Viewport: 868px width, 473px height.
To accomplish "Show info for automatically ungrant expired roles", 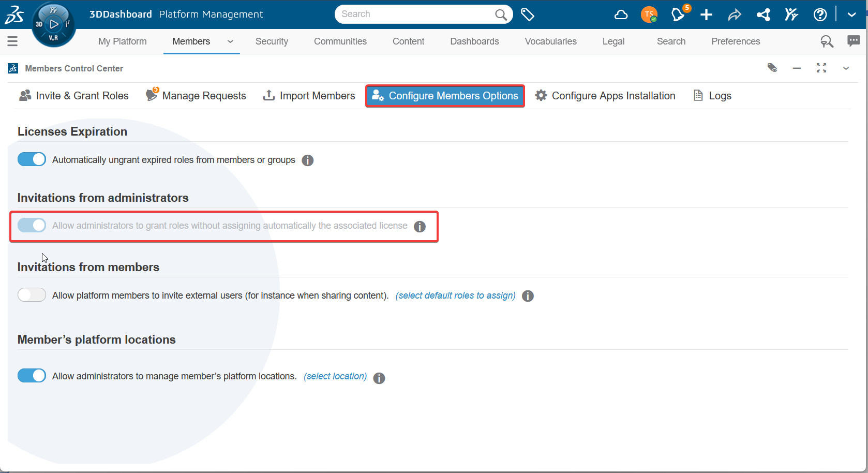I will (307, 160).
